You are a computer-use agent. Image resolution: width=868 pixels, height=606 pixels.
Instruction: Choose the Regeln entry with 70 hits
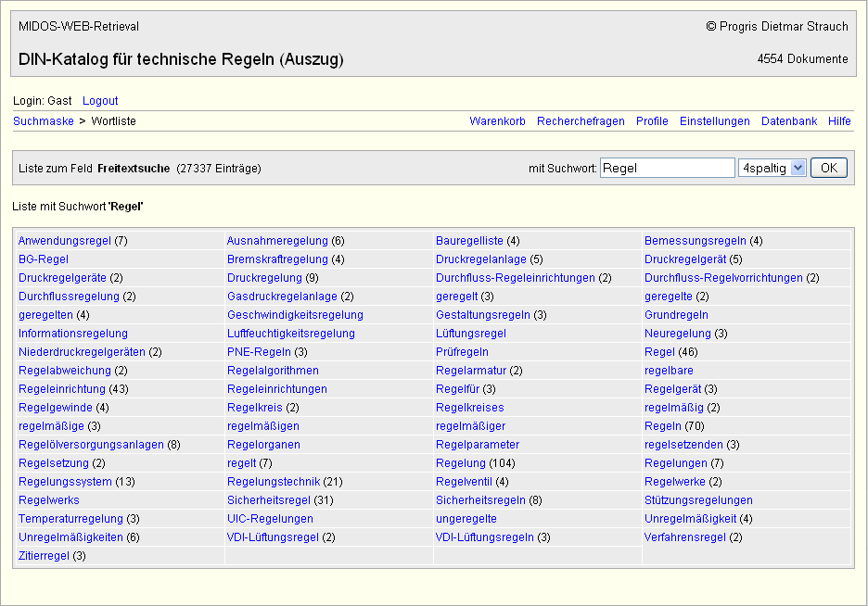tap(663, 426)
